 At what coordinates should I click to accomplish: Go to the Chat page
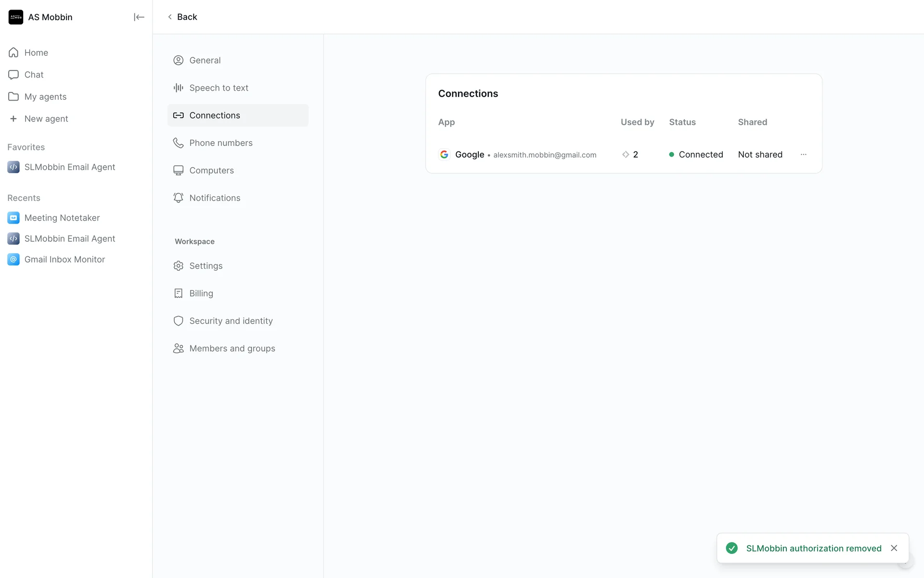click(x=34, y=75)
